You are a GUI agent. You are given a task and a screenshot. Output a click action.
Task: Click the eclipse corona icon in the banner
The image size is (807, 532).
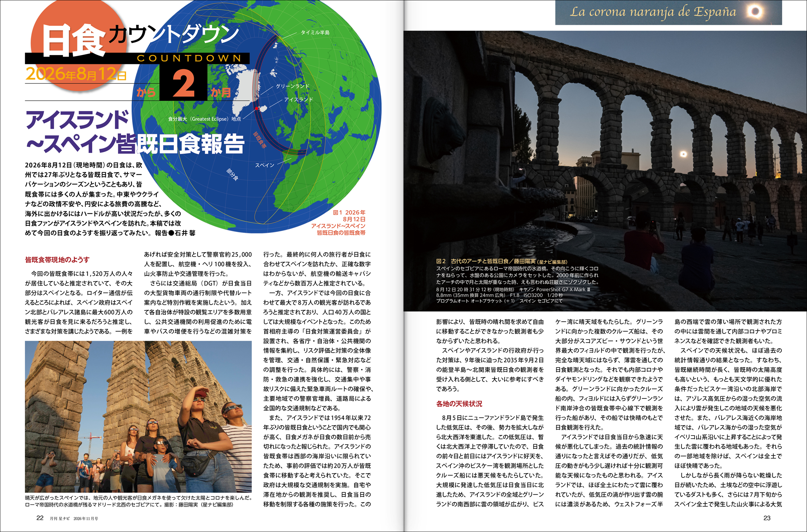click(755, 12)
